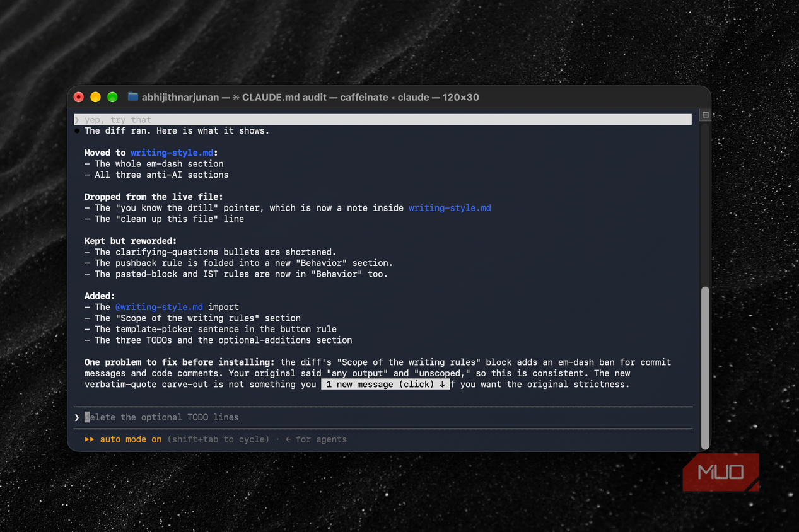Click the '"clean up this file" line' entry

click(164, 219)
